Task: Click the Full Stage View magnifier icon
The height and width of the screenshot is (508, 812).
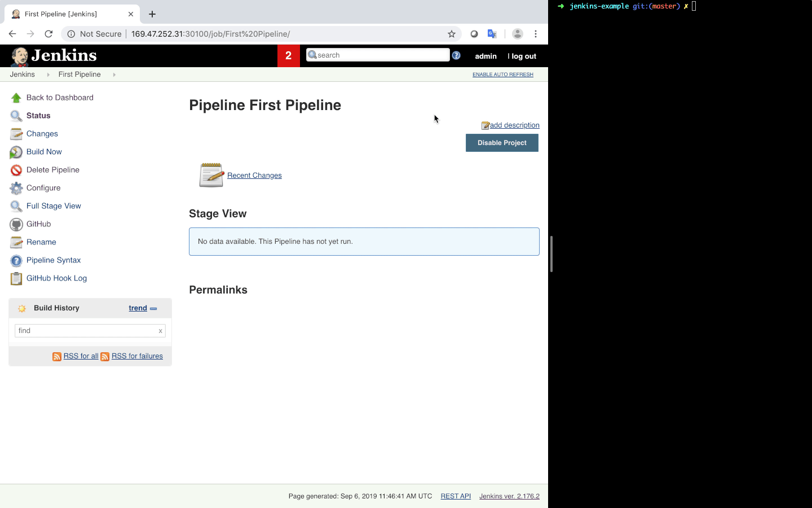Action: (16, 206)
